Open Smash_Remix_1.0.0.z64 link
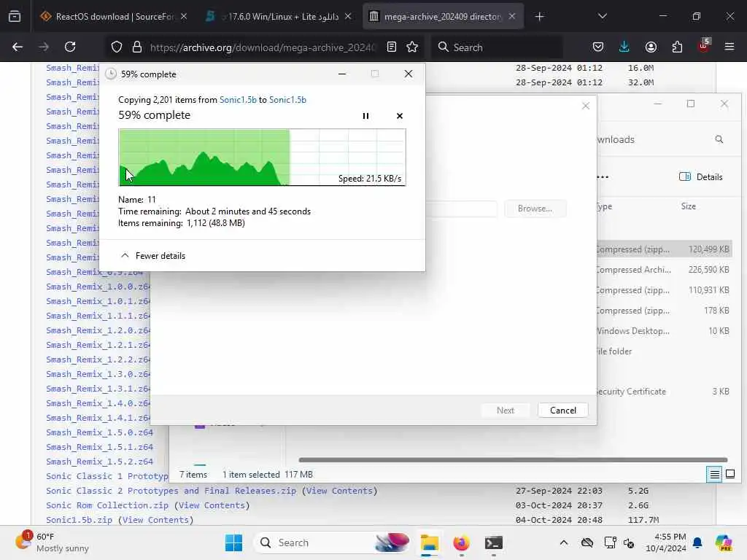The width and height of the screenshot is (747, 560). click(x=98, y=287)
